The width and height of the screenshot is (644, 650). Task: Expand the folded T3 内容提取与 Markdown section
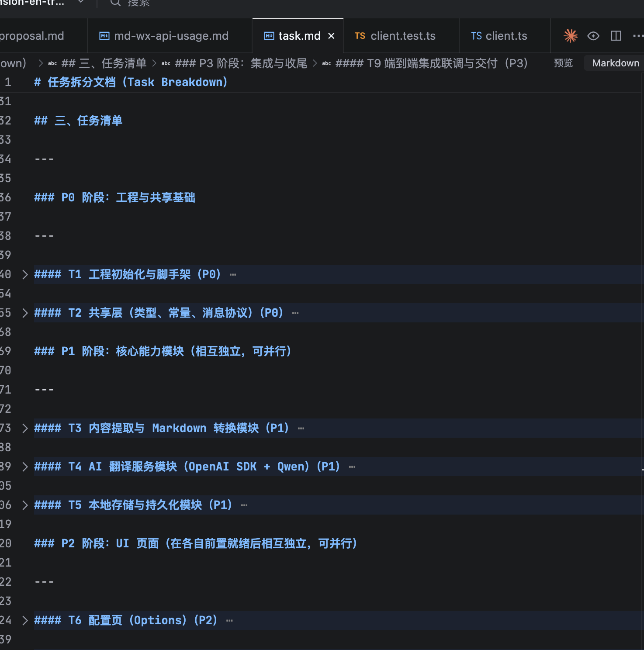click(25, 428)
